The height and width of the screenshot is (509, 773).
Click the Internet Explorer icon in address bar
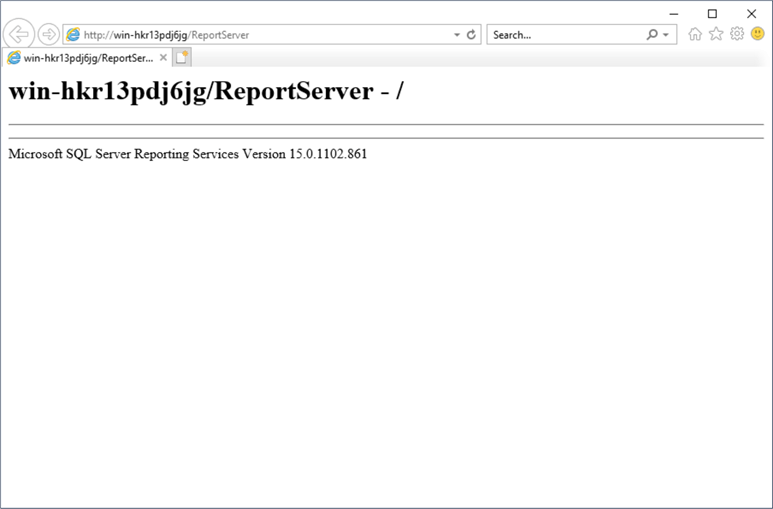coord(73,35)
